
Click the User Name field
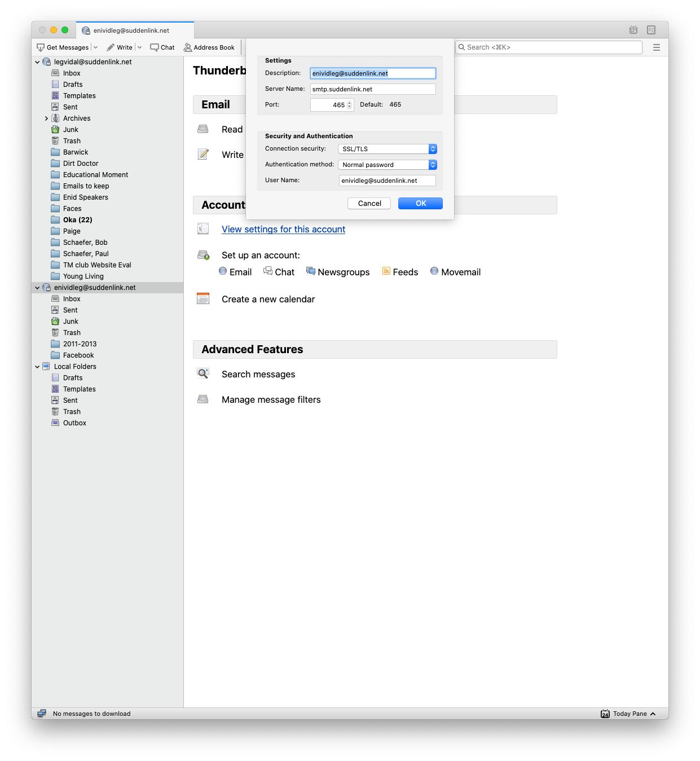click(x=387, y=181)
